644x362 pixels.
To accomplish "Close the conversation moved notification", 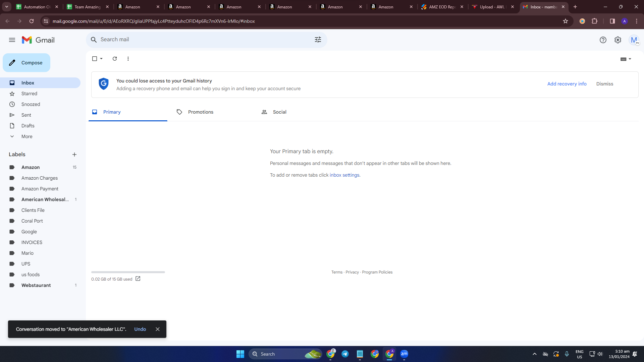I will click(158, 329).
